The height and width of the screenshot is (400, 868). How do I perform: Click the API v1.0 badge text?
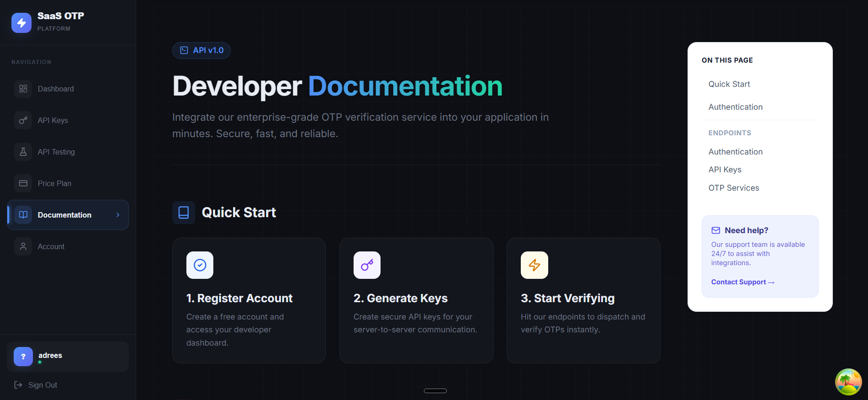point(208,50)
